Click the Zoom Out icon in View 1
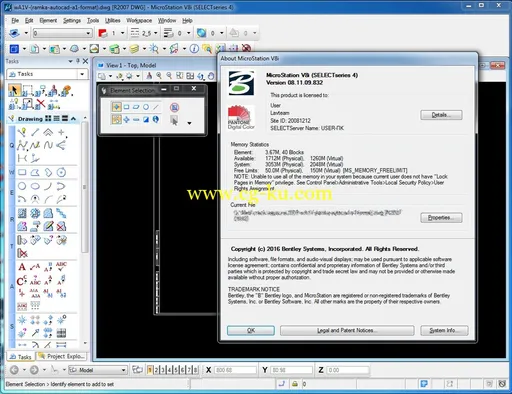The height and width of the screenshot is (394, 512). tap(169, 76)
